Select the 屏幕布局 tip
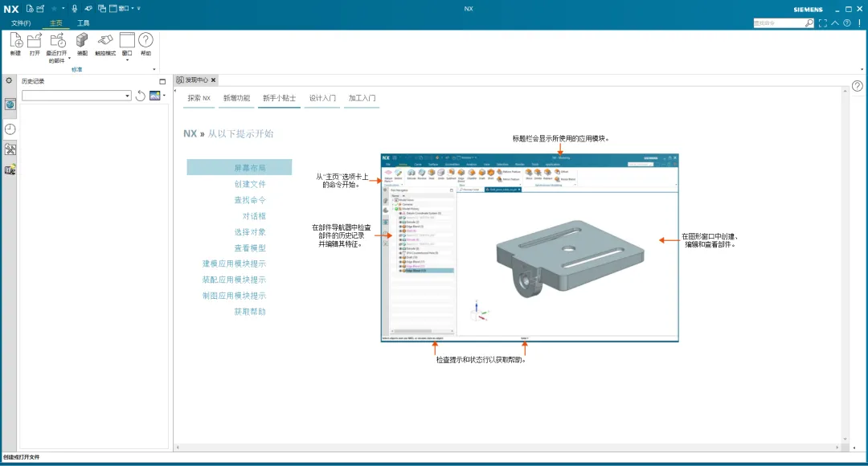Viewport: 868px width, 466px height. coord(240,167)
